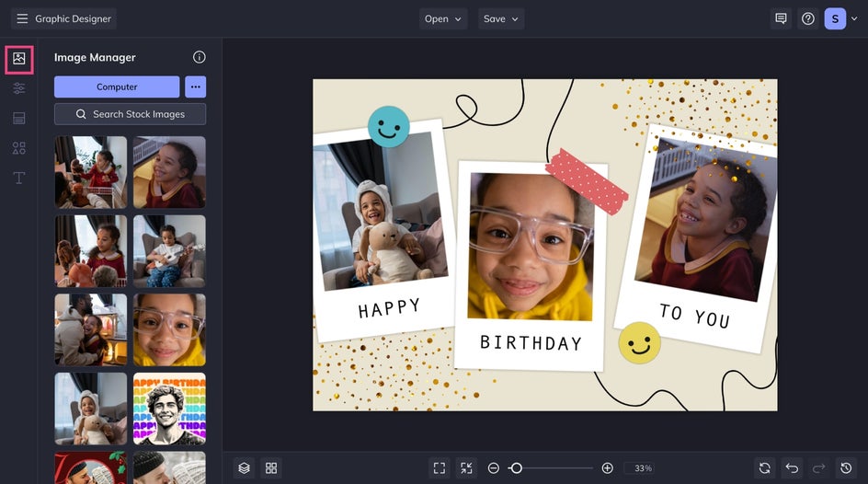Viewport: 868px width, 484px height.
Task: Expand the account chevron next to avatar
Action: click(854, 18)
